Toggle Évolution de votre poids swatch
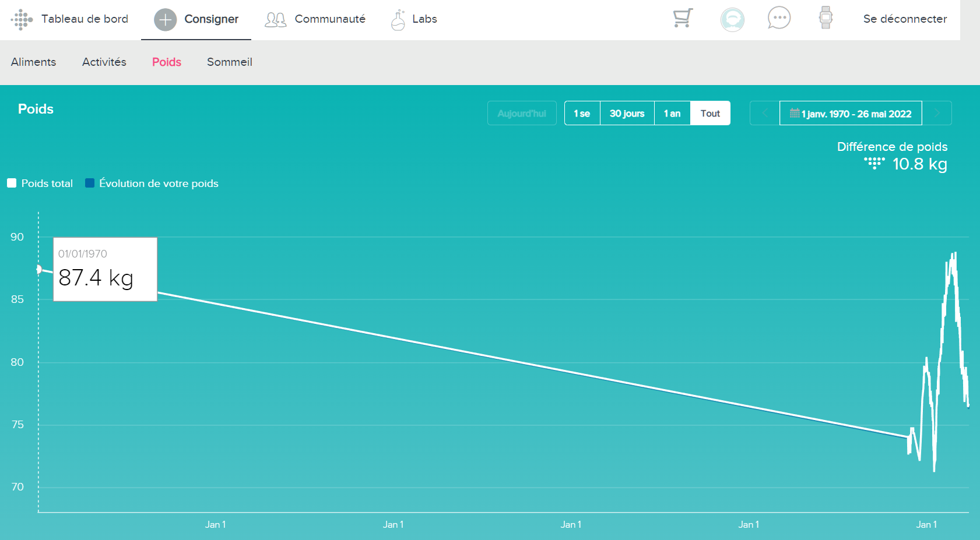The height and width of the screenshot is (540, 980). tap(90, 183)
